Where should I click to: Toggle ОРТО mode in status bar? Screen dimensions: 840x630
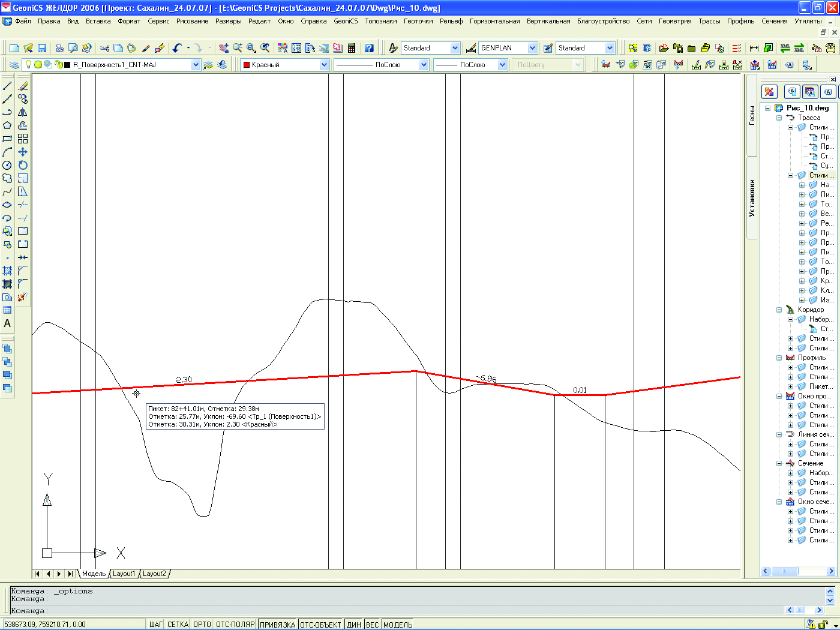pos(202,625)
